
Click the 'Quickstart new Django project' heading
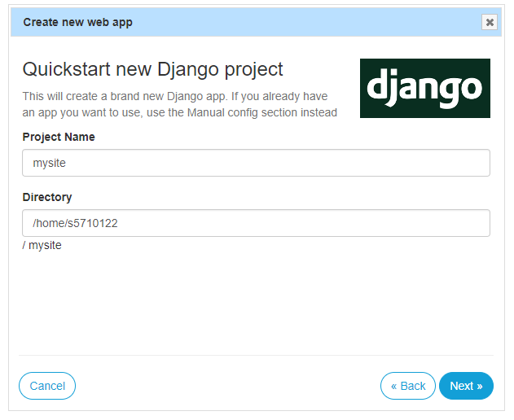coord(152,69)
